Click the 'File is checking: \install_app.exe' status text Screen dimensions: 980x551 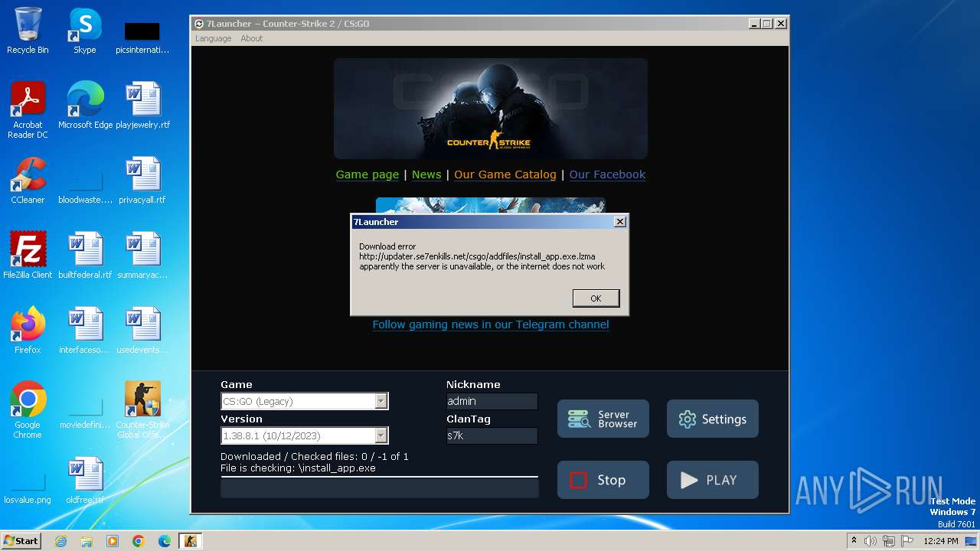point(298,468)
